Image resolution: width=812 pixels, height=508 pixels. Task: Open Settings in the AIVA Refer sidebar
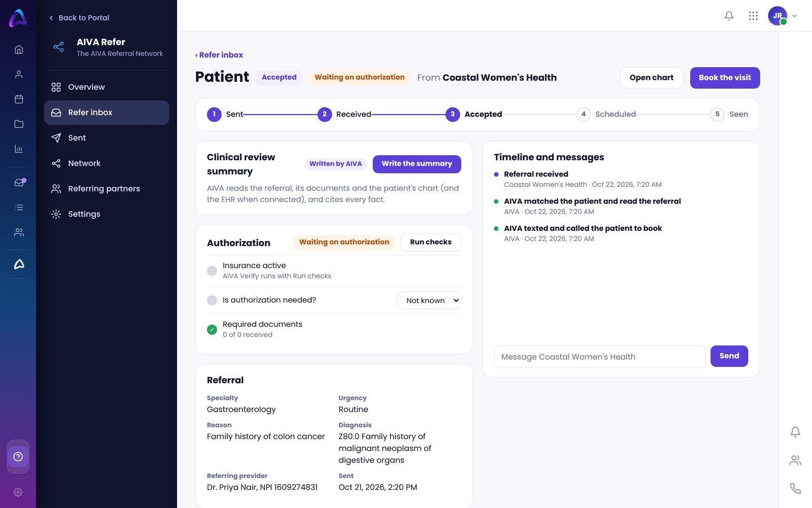(107, 214)
